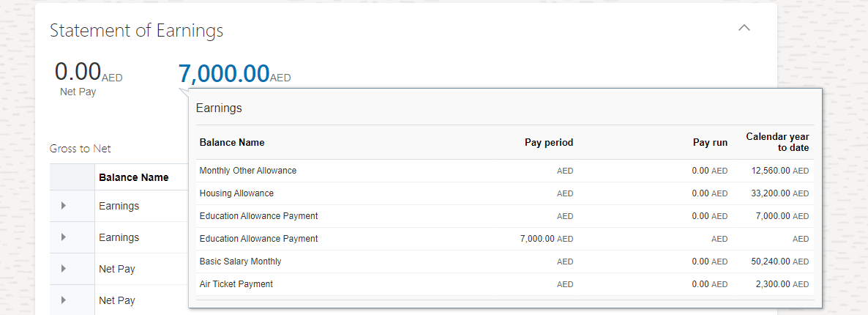Click the Statement of Earnings heading
868x315 pixels.
coord(137,31)
